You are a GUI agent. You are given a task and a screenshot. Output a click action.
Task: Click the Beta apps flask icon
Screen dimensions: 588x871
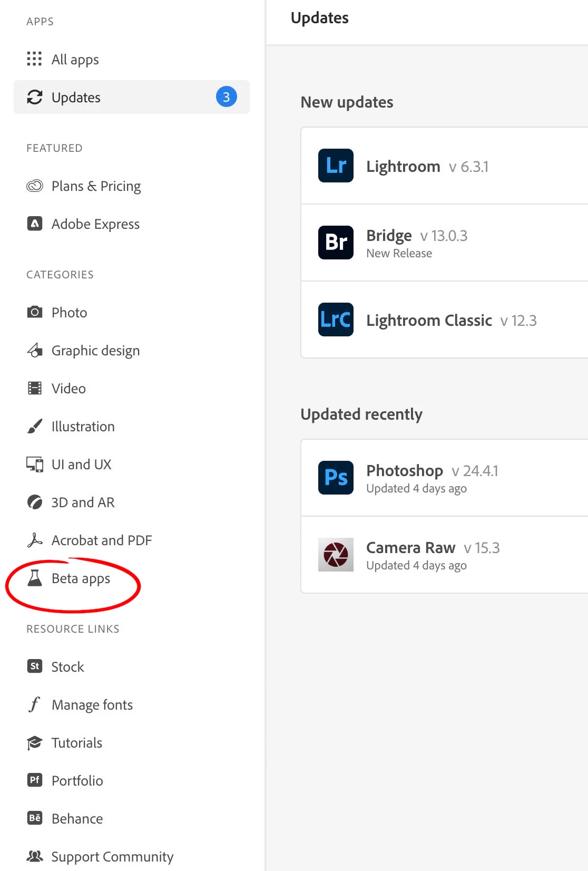(35, 578)
